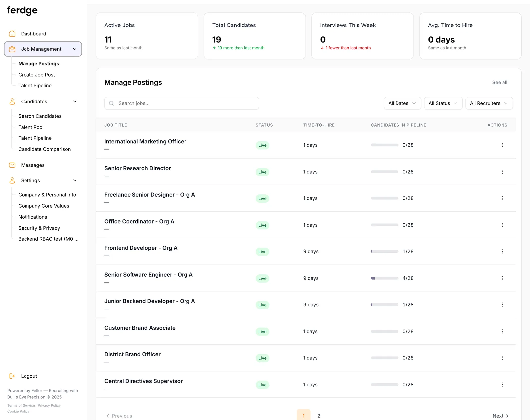Click the Logout arrow icon
Viewport: 530px width, 420px height.
(x=12, y=376)
